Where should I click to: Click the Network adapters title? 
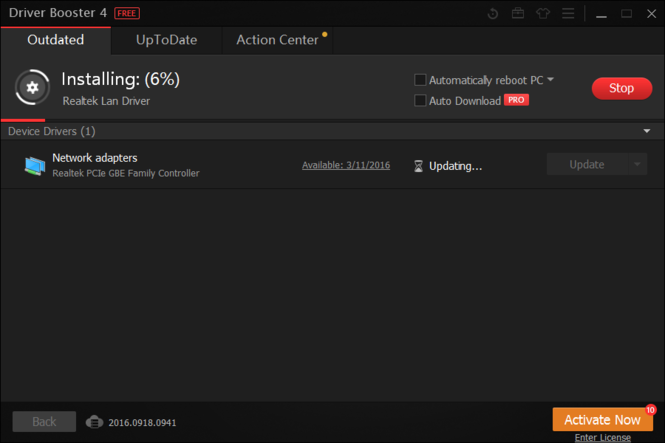pyautogui.click(x=95, y=158)
